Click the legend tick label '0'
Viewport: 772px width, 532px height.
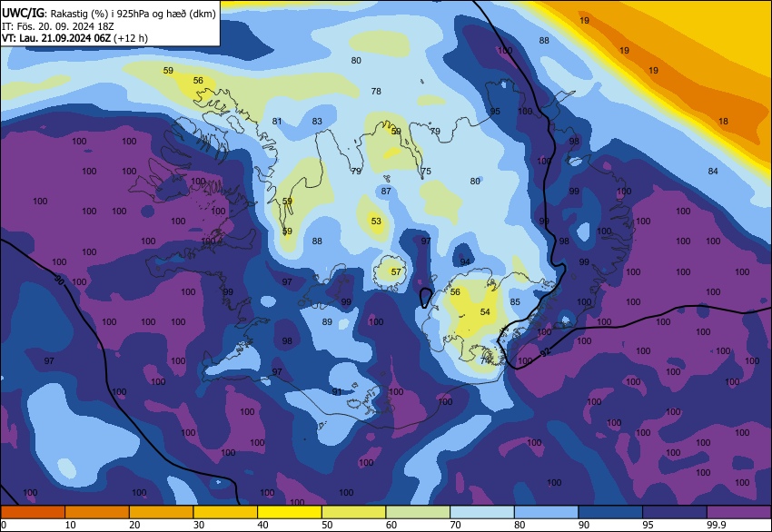tap(4, 525)
